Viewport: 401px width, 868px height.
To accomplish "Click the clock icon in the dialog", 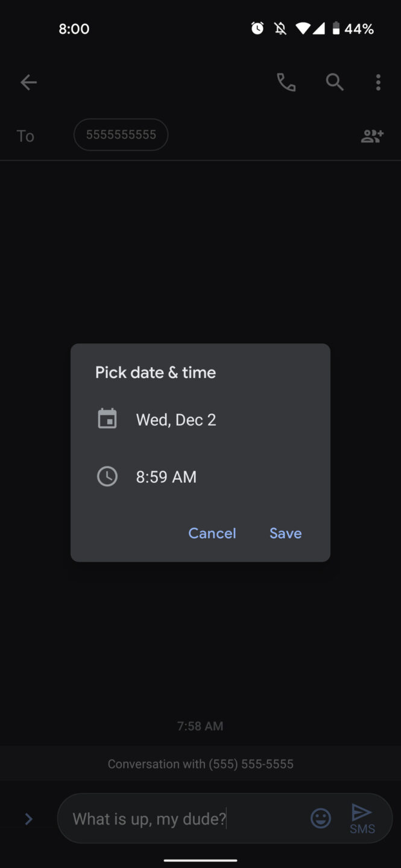I will click(x=107, y=476).
